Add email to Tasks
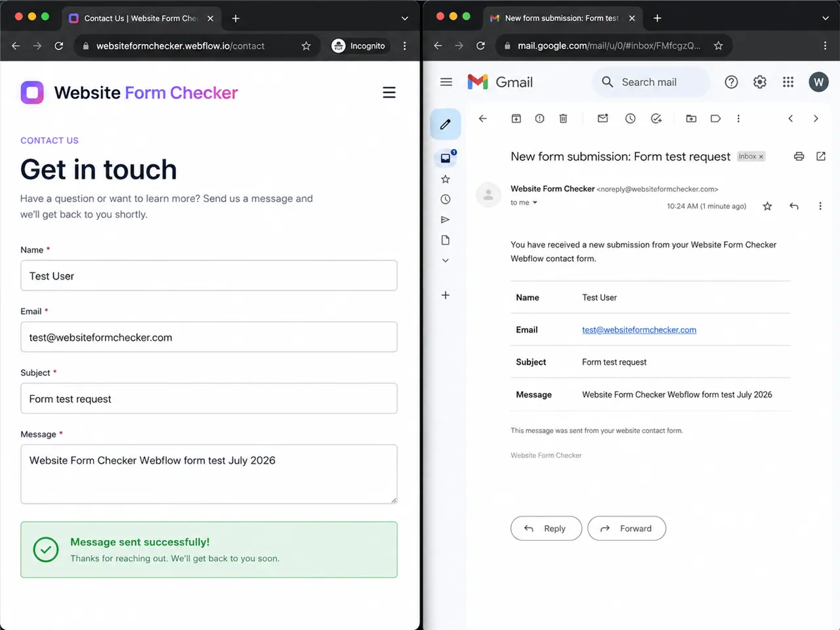Image resolution: width=840 pixels, height=630 pixels. pyautogui.click(x=656, y=119)
